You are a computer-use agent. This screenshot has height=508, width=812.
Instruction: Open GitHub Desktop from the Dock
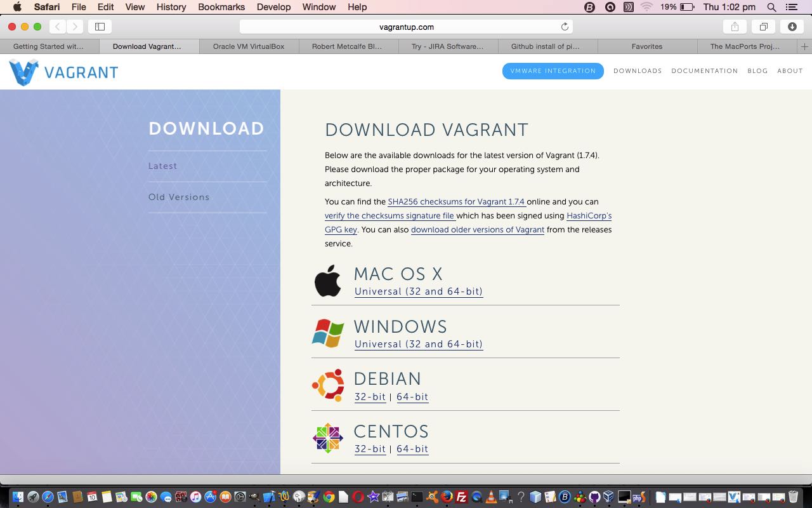coord(594,497)
